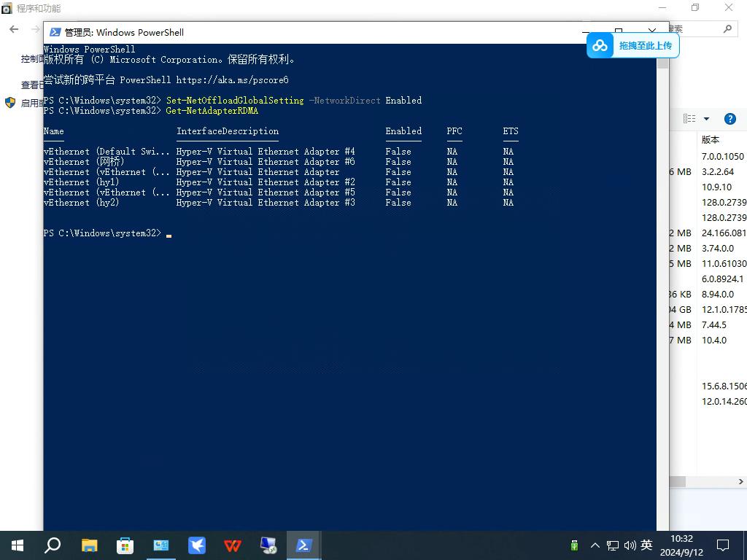Viewport: 747px width, 560px height.
Task: Open the help question mark button
Action: 729,119
